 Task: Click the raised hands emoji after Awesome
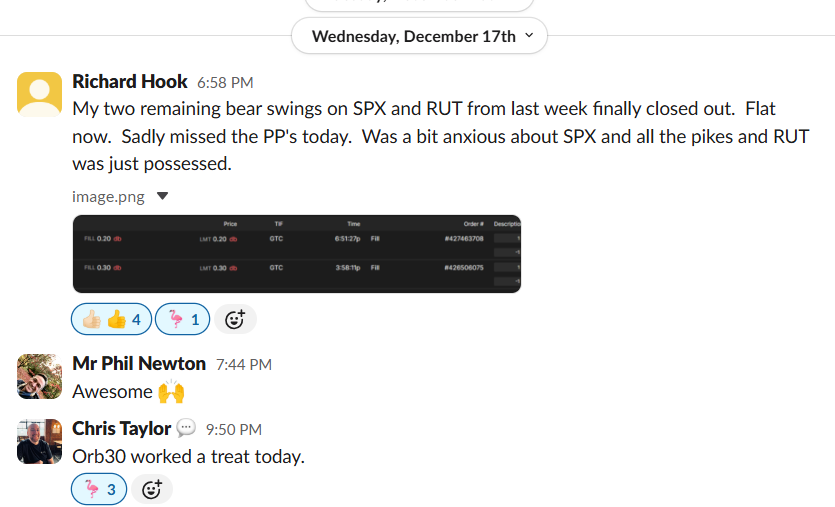[x=171, y=392]
